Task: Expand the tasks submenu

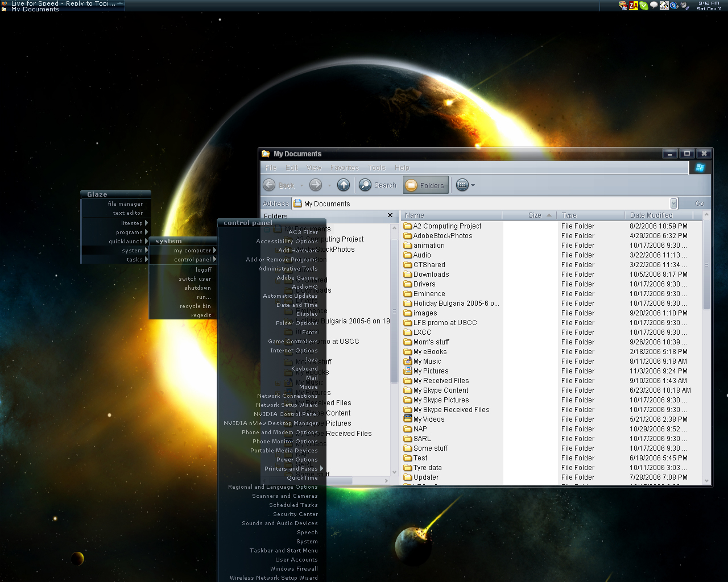Action: point(146,260)
